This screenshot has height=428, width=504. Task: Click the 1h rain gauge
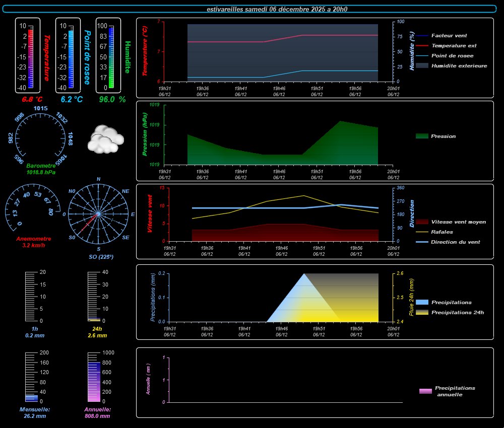(35, 297)
